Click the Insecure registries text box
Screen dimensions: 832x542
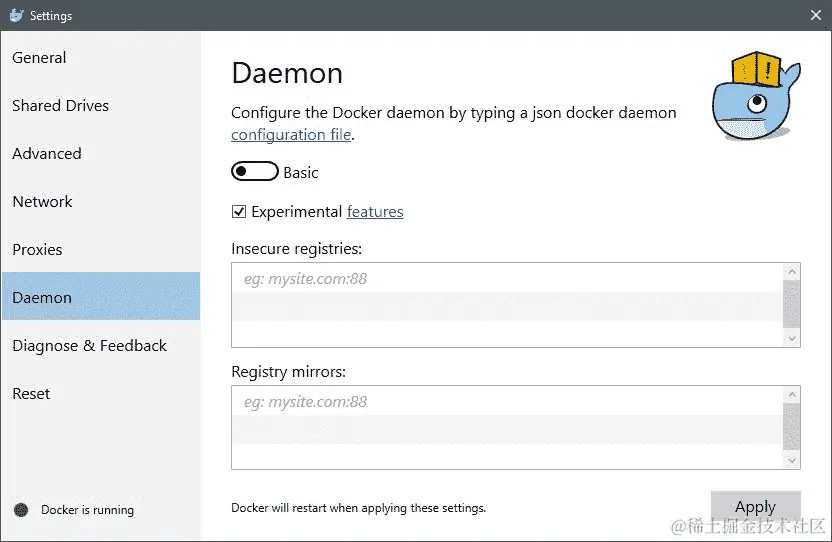(x=510, y=305)
